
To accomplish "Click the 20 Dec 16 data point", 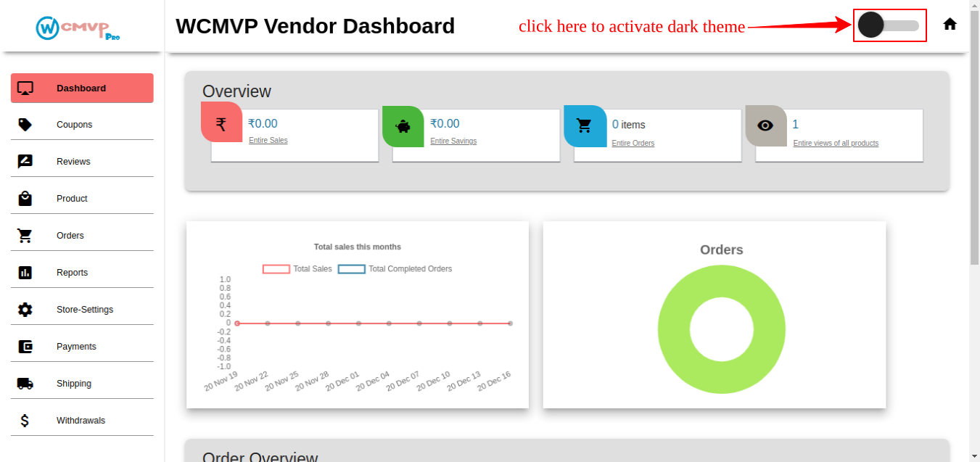I will click(511, 323).
